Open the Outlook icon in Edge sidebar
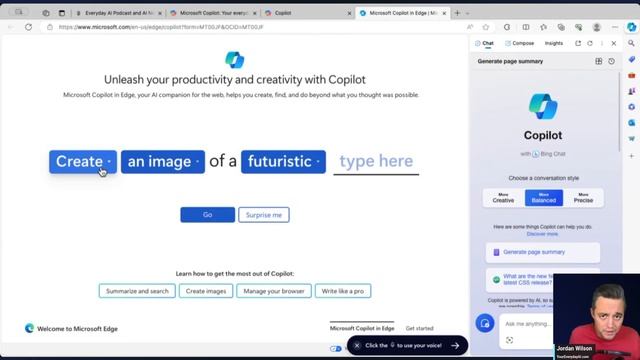Viewport: 640px width, 360px height. 631,122
